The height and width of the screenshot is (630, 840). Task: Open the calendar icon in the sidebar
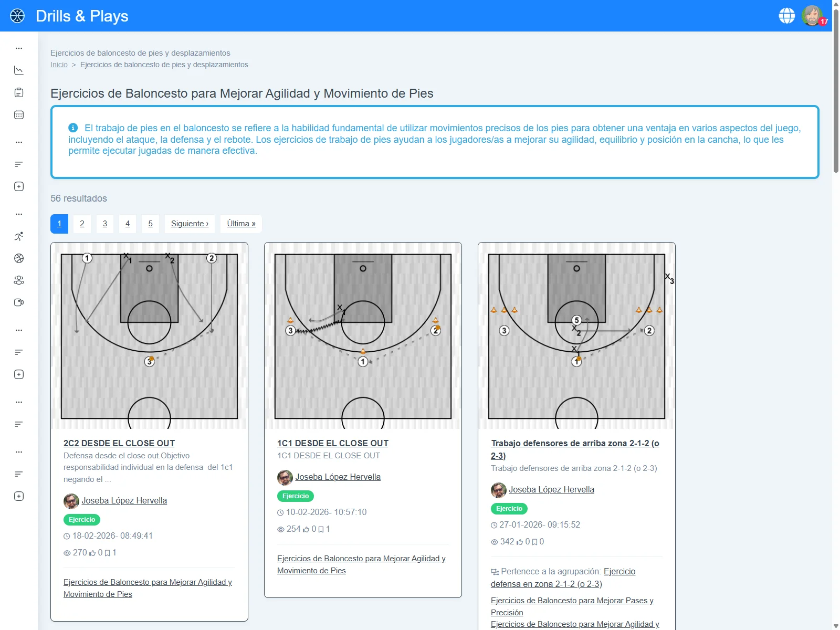19,115
